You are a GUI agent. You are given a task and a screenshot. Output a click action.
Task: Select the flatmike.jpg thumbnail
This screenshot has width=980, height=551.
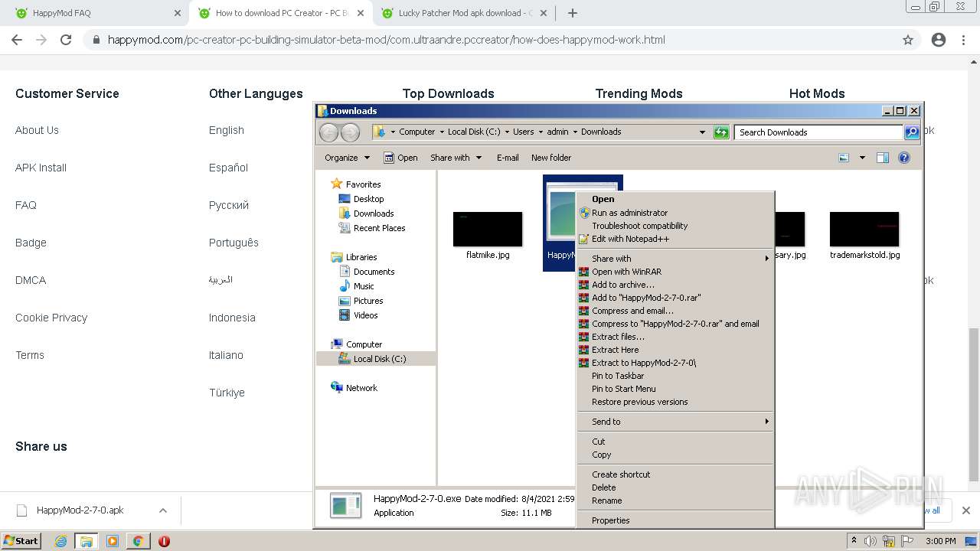(x=488, y=230)
